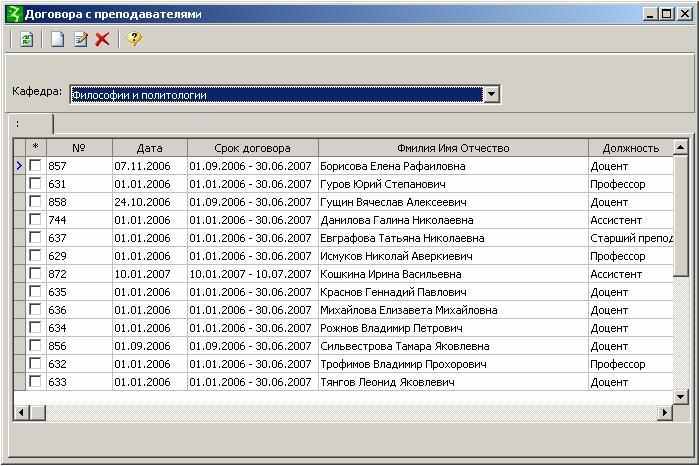The image size is (699, 466).
Task: Tick the checkbox for contract 632
Action: [x=35, y=363]
